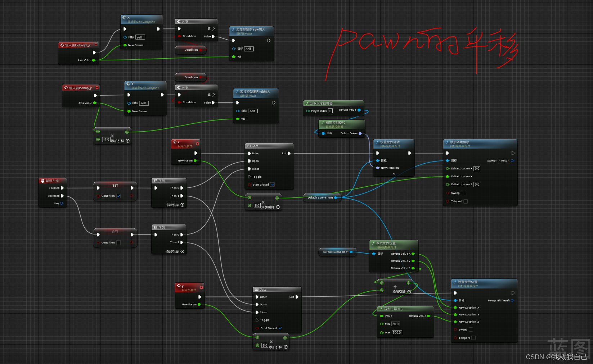Expand advanced pins on 添加控制器Yaw输入 node
Image resolution: width=593 pixels, height=364 pixels.
(268, 40)
